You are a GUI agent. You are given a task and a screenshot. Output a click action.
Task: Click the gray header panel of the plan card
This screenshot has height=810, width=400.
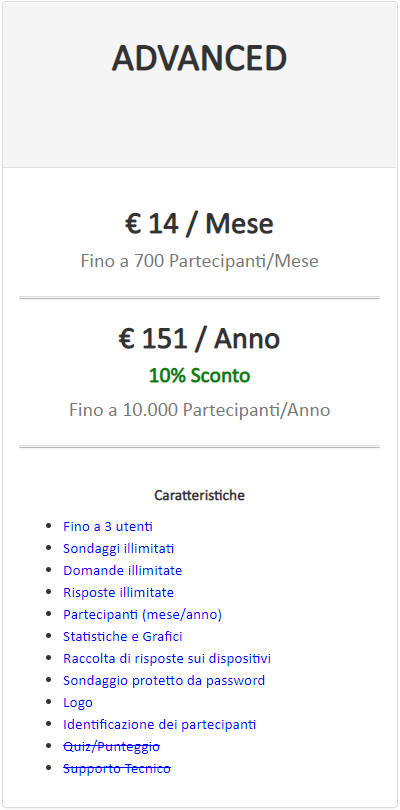point(199,85)
